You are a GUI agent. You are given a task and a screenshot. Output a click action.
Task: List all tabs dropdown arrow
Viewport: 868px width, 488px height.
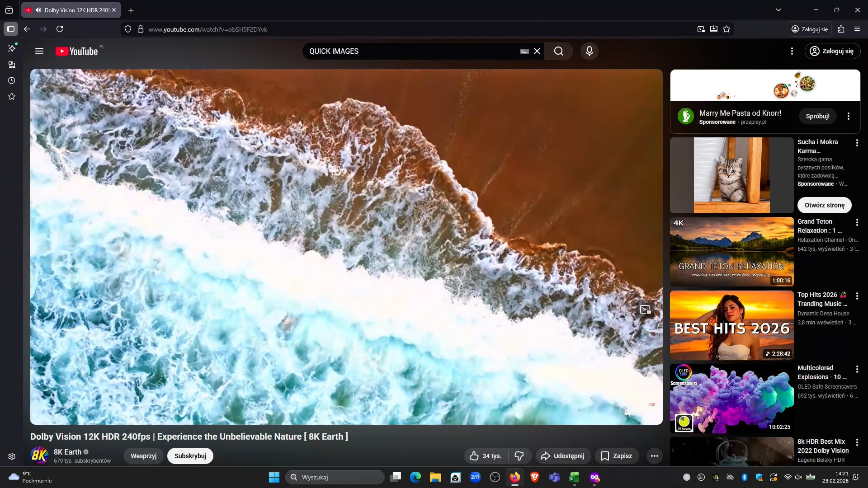(x=778, y=10)
